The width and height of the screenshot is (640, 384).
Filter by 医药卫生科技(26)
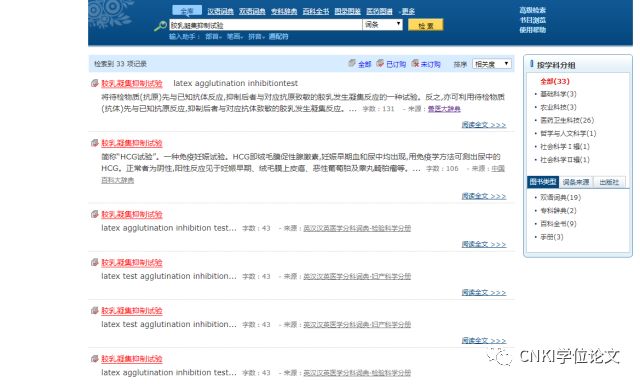tap(567, 120)
